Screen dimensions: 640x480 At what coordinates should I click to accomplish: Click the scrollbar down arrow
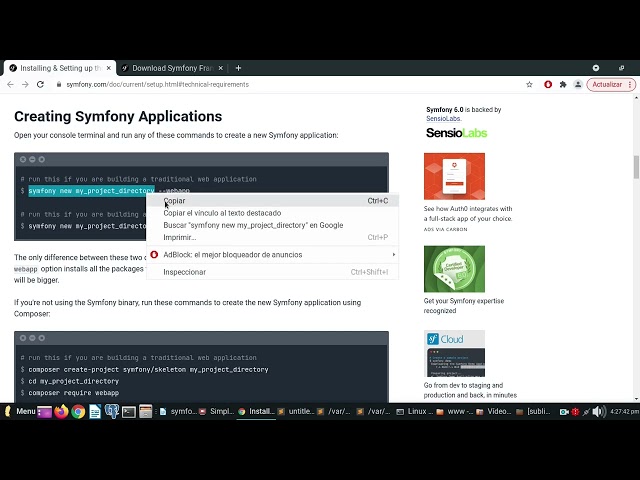coord(636,399)
